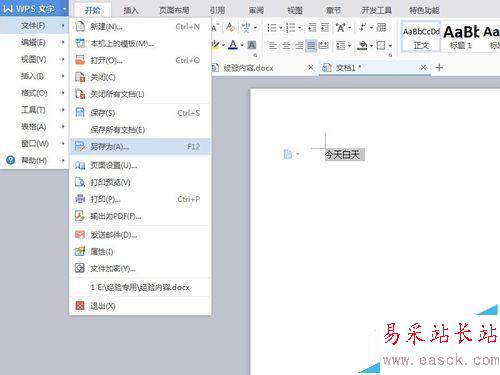Choose 打印(P)... from the file menu
500x375 pixels.
[140, 199]
